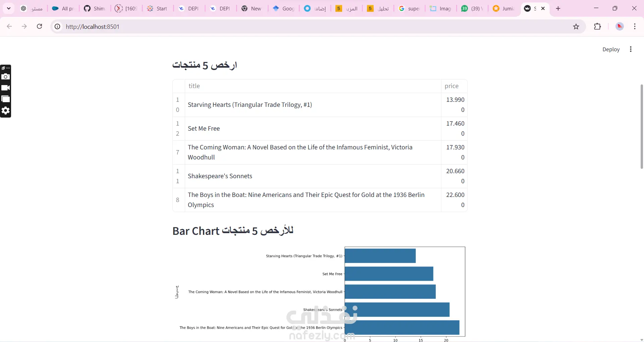The image size is (644, 342).
Task: Open the 'New' browser tab
Action: click(x=252, y=9)
